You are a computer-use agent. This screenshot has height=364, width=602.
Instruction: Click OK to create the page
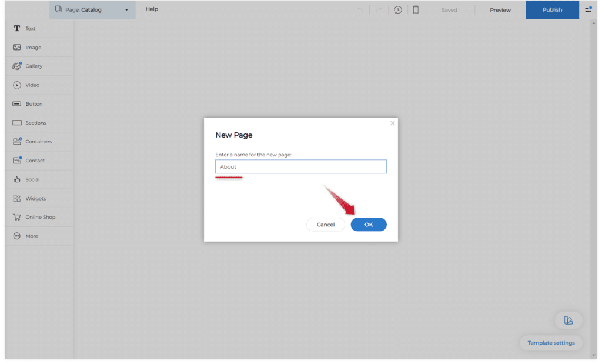(369, 225)
